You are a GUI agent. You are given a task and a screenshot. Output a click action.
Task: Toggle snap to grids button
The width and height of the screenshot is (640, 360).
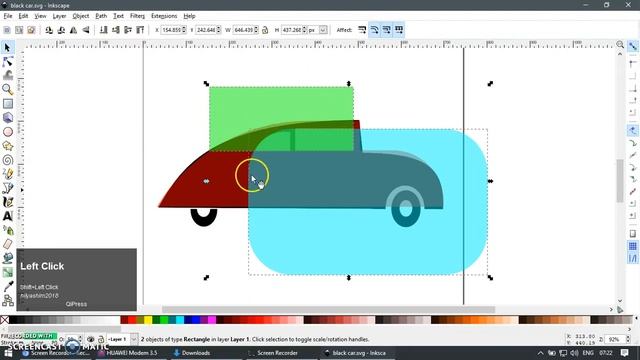(x=633, y=246)
